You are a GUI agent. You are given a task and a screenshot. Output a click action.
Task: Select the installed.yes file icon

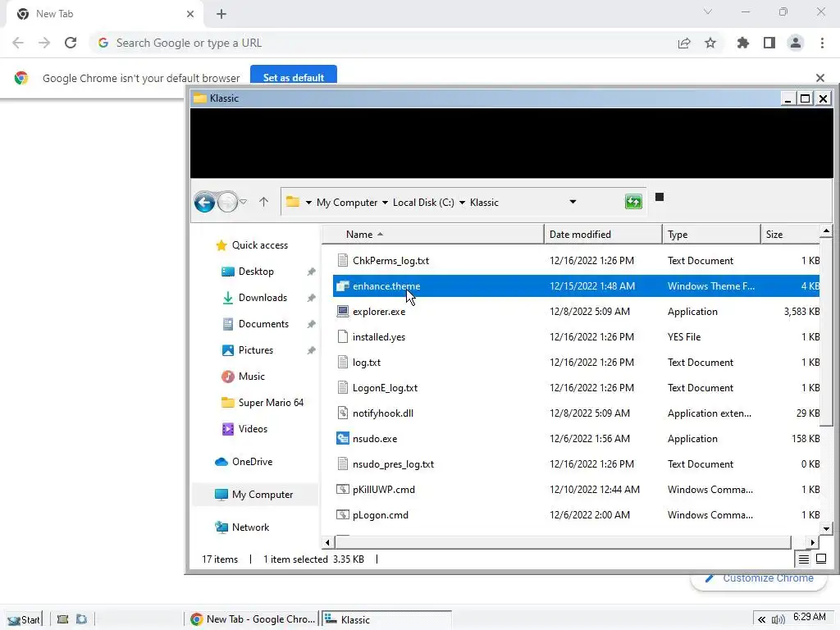pos(342,337)
